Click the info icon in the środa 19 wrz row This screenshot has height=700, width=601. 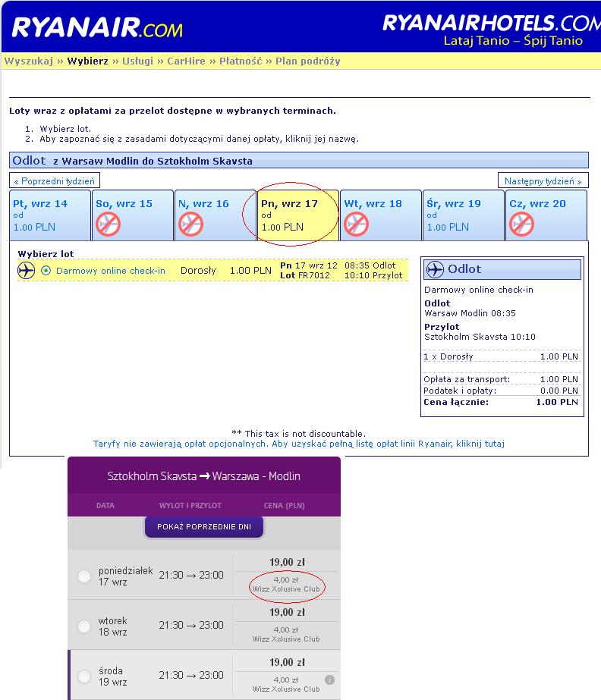pyautogui.click(x=330, y=680)
